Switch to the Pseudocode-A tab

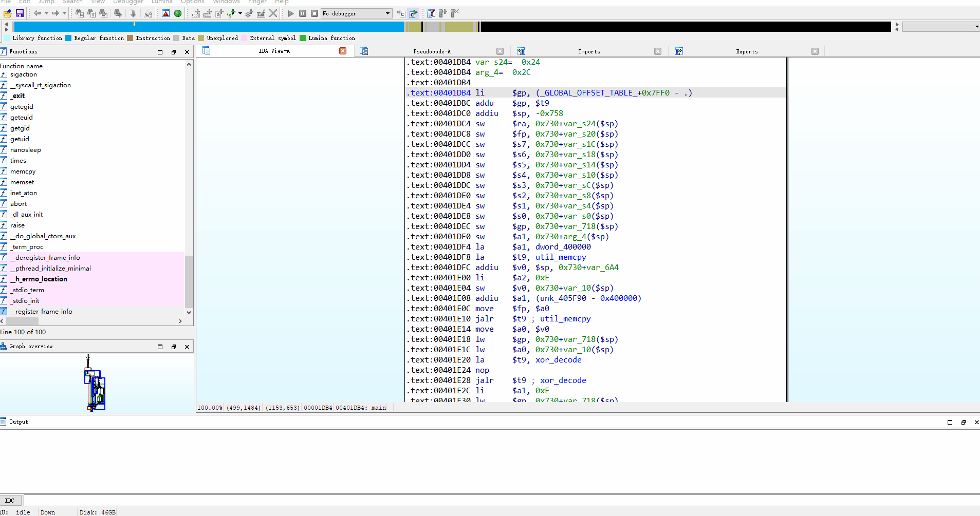coord(432,51)
